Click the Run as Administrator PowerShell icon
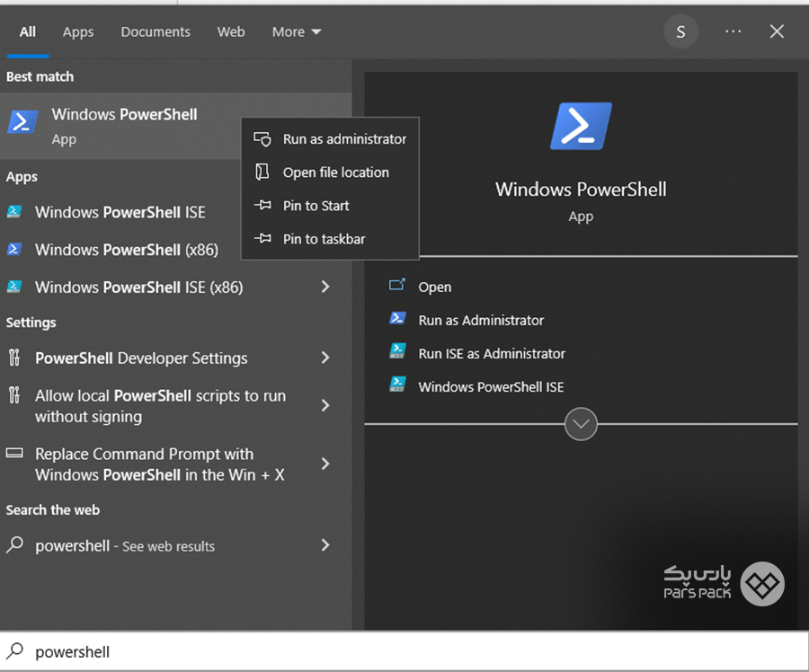 (x=397, y=318)
